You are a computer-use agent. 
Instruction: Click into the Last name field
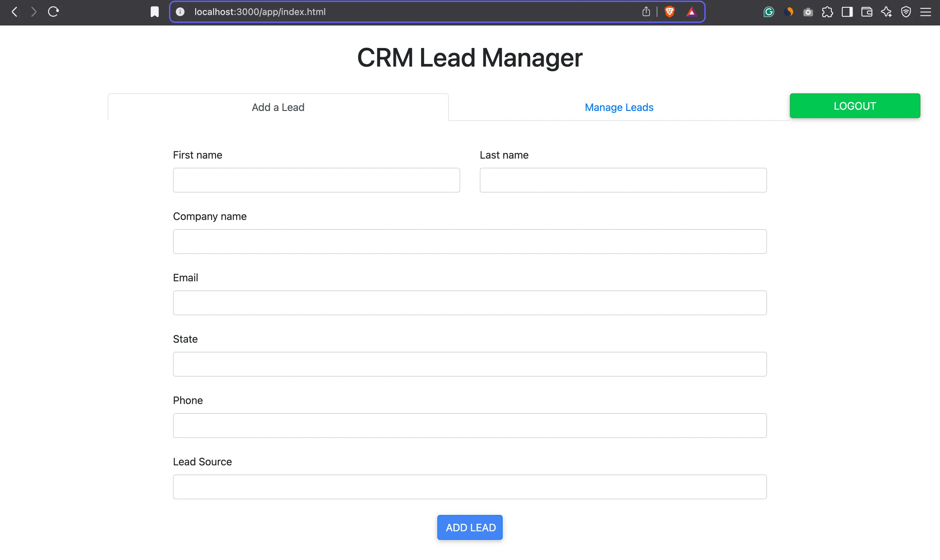click(x=623, y=180)
